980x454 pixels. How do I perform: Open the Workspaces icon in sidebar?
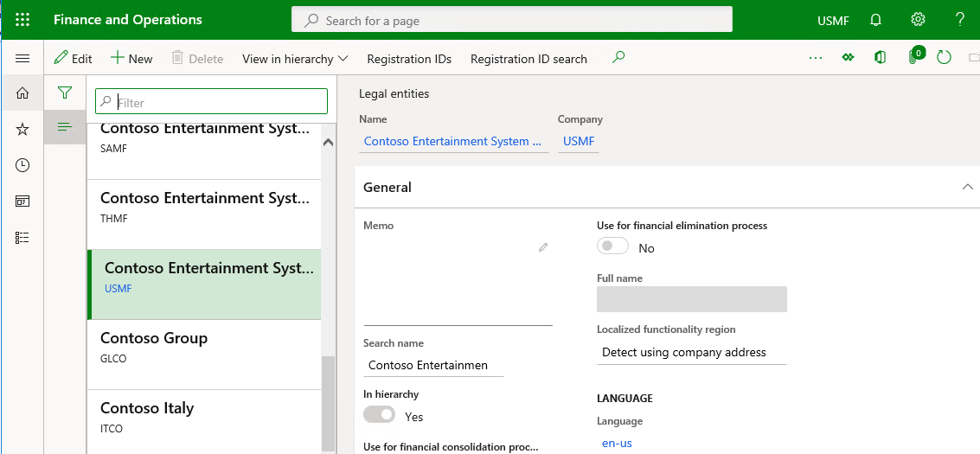point(22,201)
